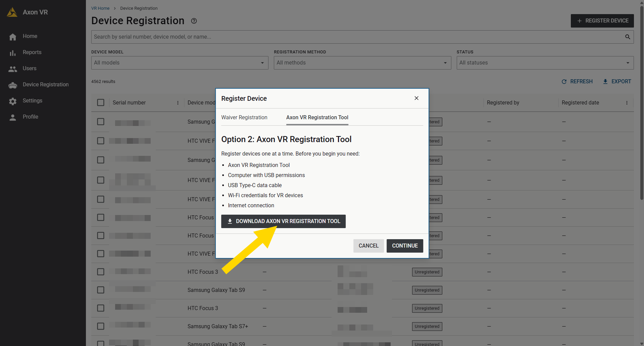Check the first Samsung row checkbox

click(x=101, y=122)
